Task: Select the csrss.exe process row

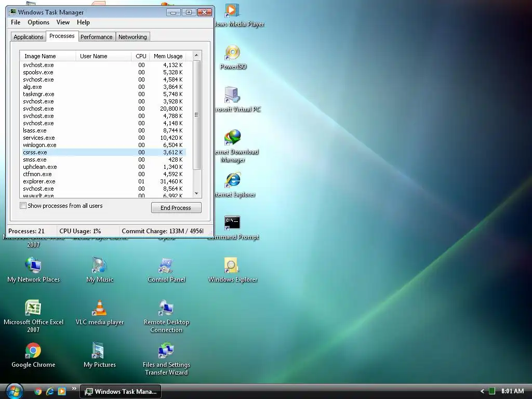Action: (x=104, y=152)
